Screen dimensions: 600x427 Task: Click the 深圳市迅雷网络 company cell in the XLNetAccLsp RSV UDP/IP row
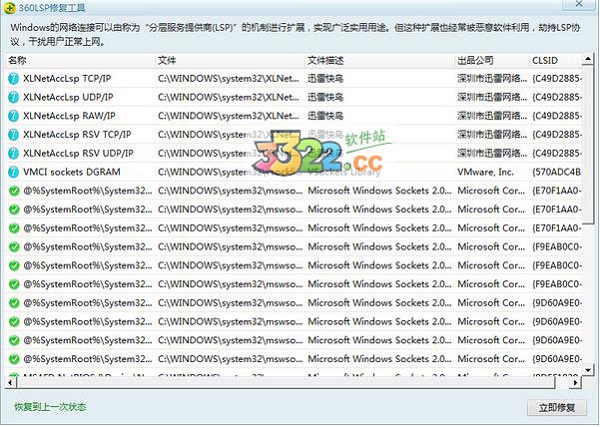click(x=492, y=153)
